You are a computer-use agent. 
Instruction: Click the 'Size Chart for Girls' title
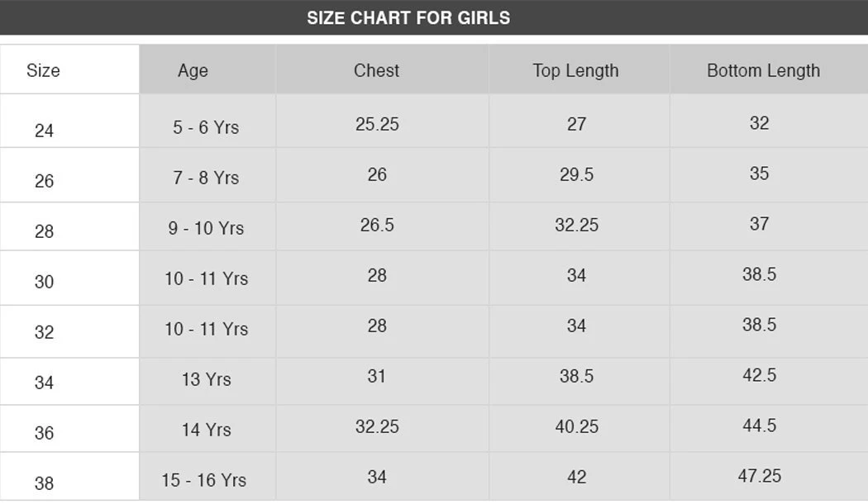[408, 18]
